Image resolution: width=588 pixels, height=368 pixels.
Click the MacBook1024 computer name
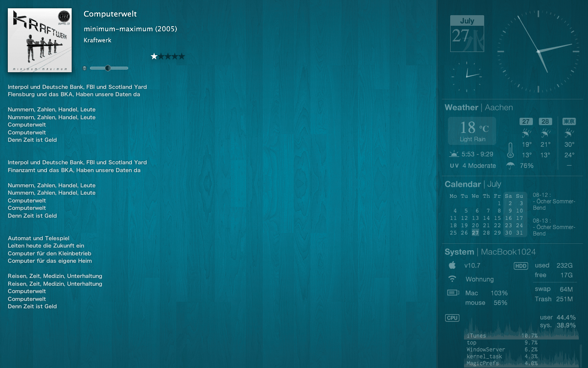click(508, 252)
